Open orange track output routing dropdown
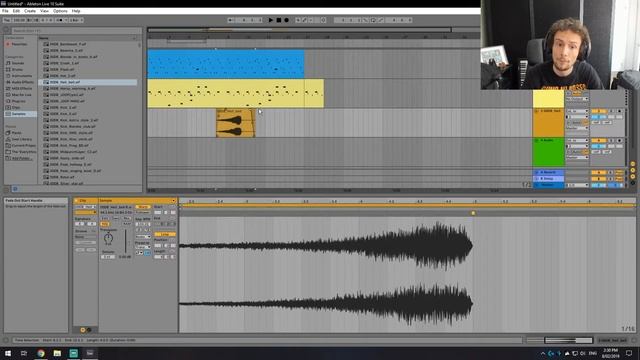The width and height of the screenshot is (640, 360). 577,128
